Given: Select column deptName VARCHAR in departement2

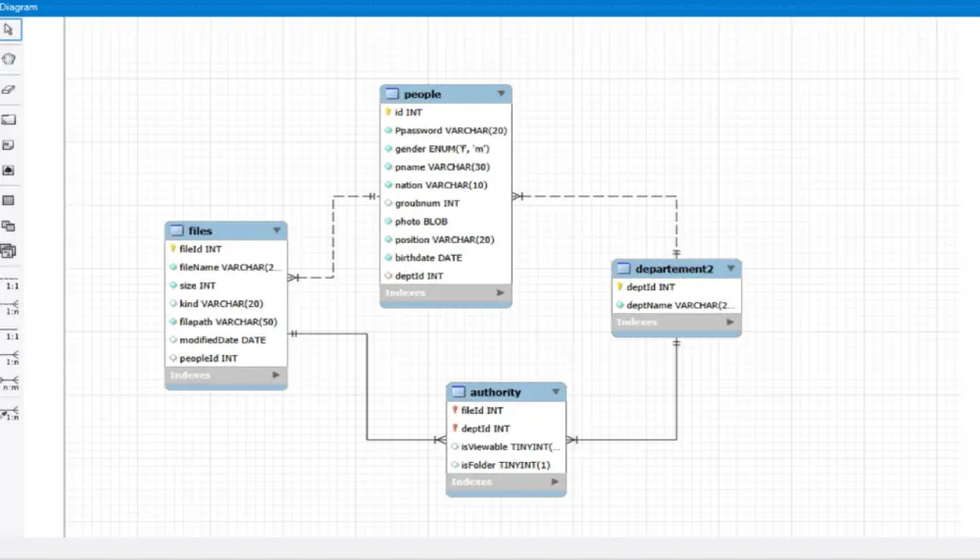Looking at the screenshot, I should point(681,305).
